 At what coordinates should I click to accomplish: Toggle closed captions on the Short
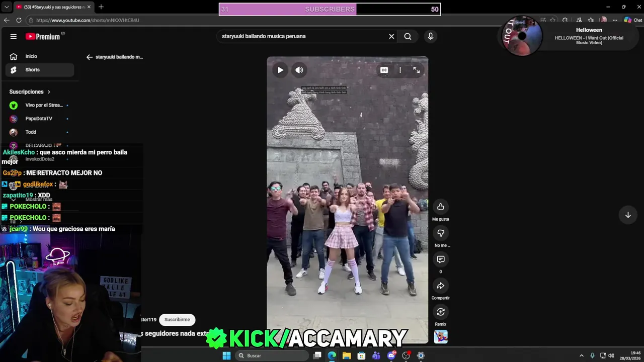pyautogui.click(x=384, y=70)
